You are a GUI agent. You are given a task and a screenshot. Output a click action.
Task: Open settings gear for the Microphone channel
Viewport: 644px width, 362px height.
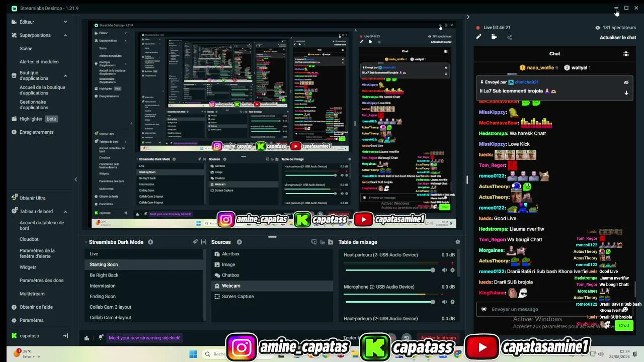click(452, 302)
